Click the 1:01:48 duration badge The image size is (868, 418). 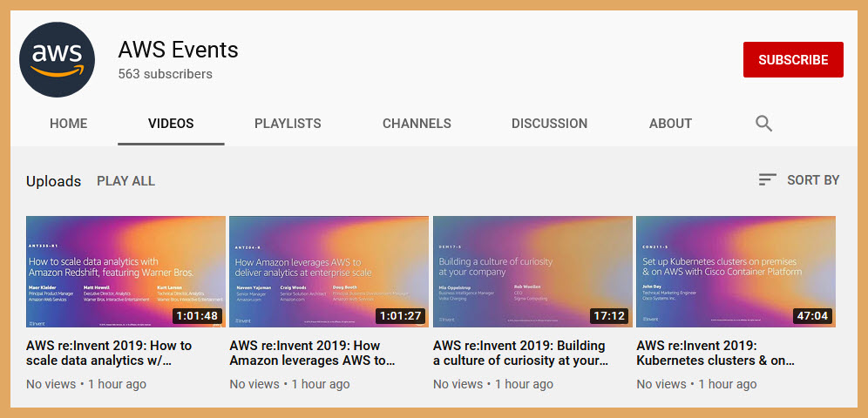tap(198, 316)
